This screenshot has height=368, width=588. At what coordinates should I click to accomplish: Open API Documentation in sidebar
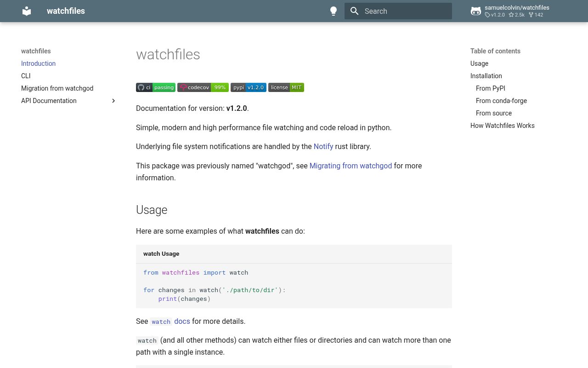49,101
